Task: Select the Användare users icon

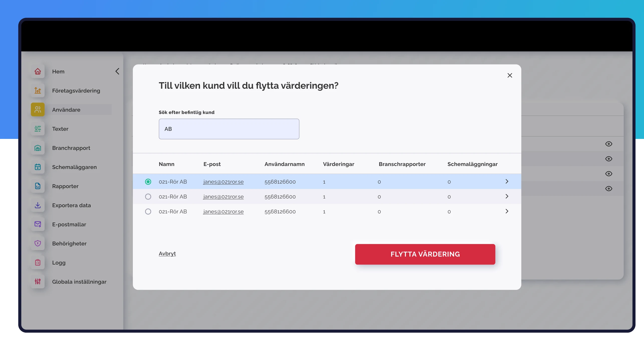Action: click(x=38, y=110)
